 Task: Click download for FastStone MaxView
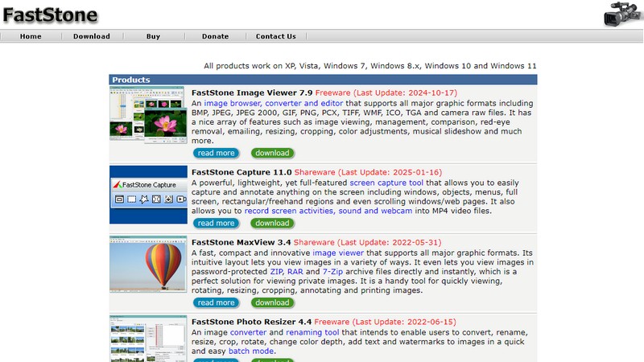[x=272, y=303]
